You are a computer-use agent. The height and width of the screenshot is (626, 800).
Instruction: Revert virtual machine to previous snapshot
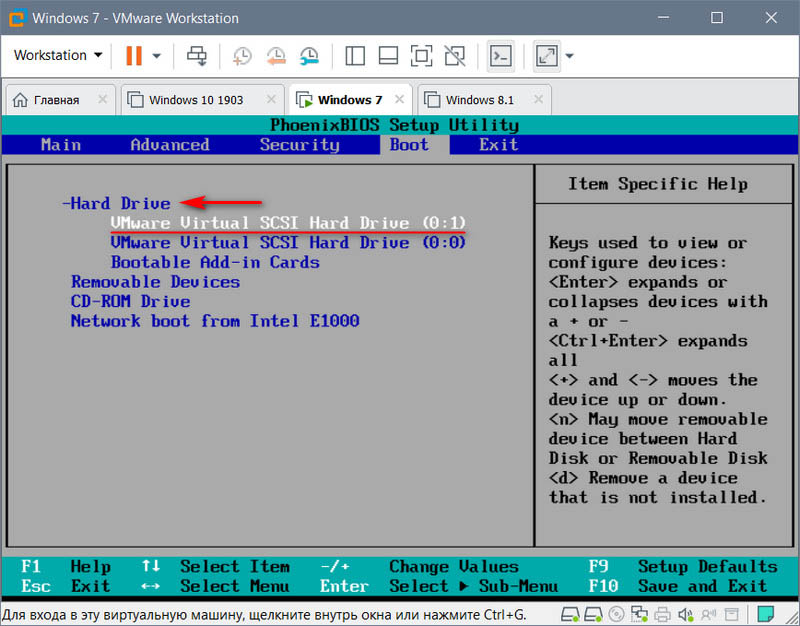[x=276, y=56]
